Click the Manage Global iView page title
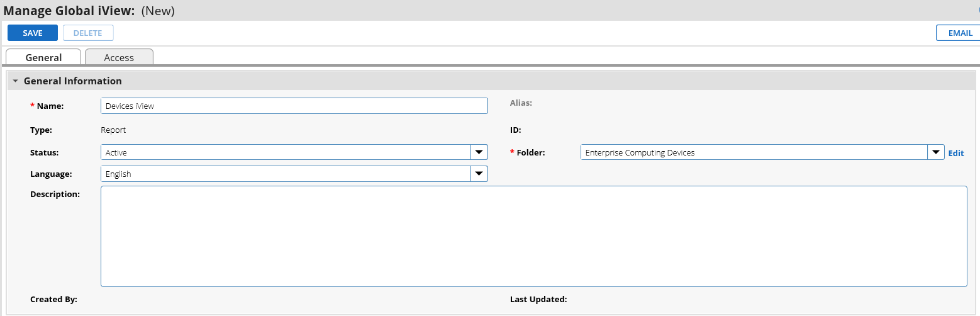 click(x=70, y=11)
